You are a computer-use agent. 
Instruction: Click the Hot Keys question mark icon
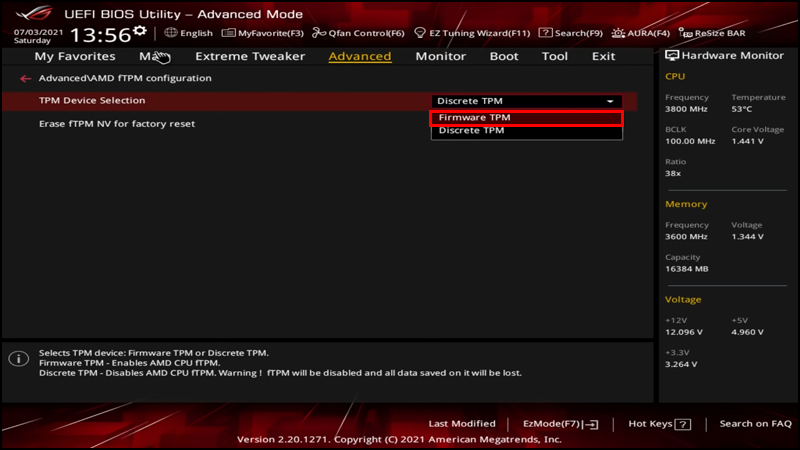pyautogui.click(x=683, y=424)
